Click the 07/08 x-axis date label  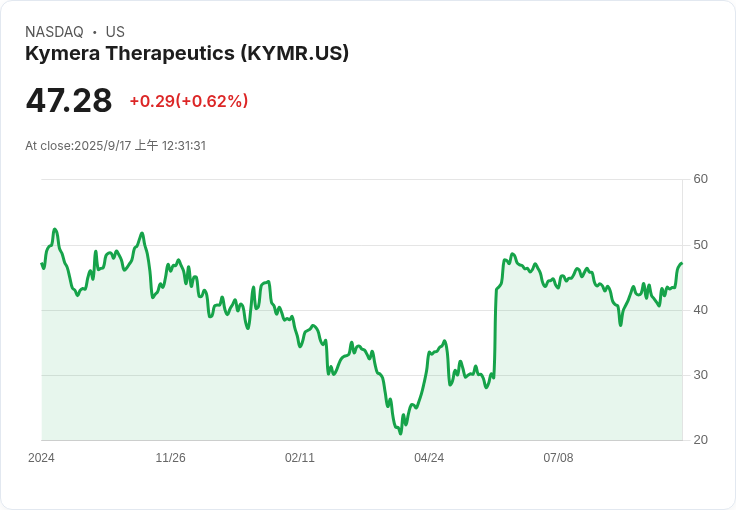[x=558, y=458]
